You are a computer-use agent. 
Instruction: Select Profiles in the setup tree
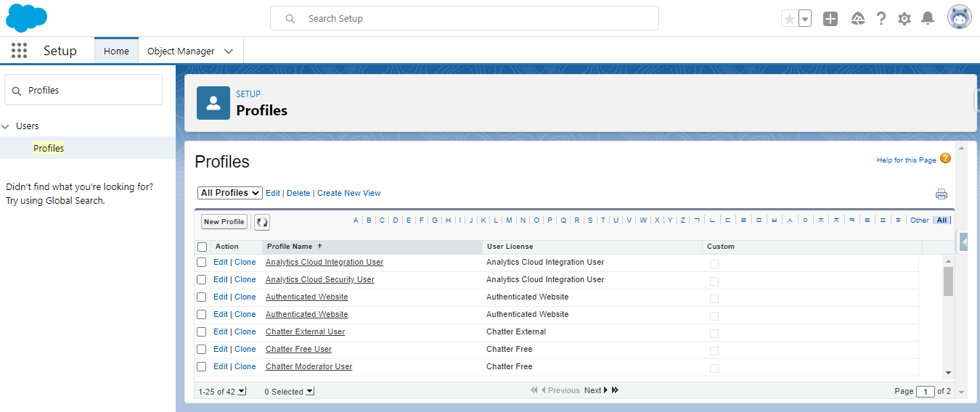(49, 148)
